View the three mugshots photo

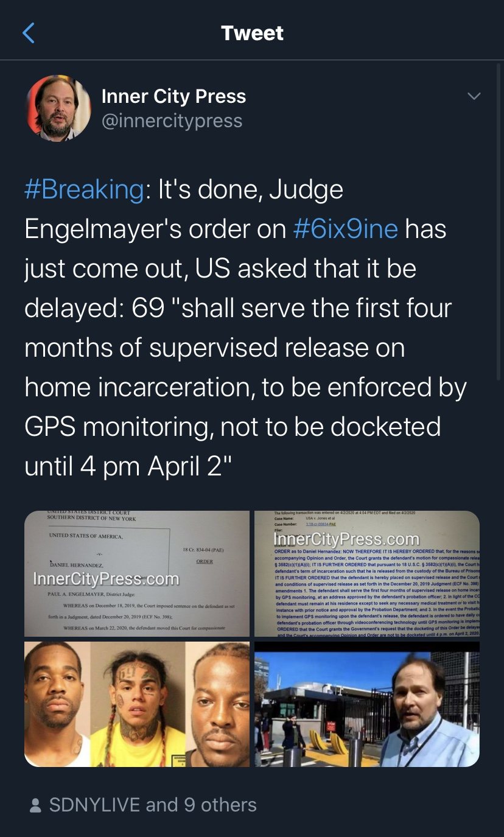(x=137, y=704)
